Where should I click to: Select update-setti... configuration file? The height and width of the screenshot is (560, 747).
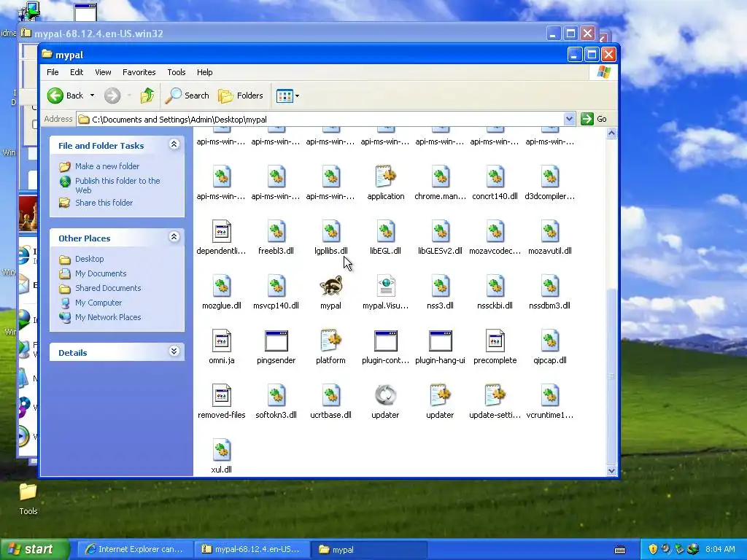[x=495, y=396]
